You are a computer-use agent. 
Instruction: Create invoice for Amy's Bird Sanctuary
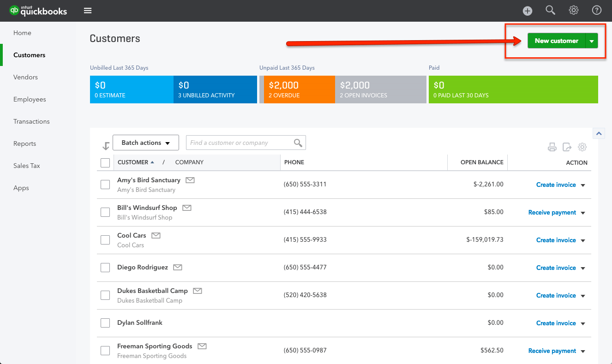tap(556, 185)
